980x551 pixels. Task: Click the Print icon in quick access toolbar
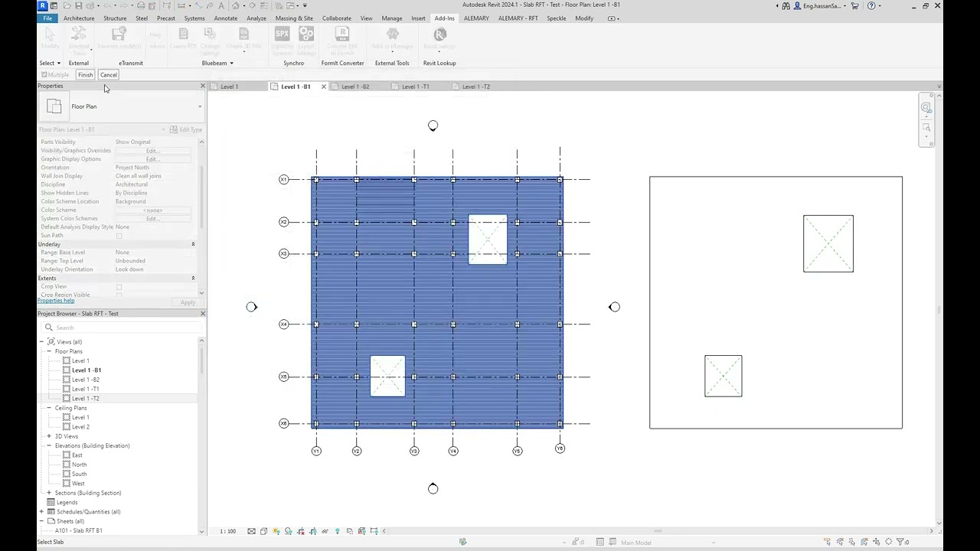coord(141,5)
